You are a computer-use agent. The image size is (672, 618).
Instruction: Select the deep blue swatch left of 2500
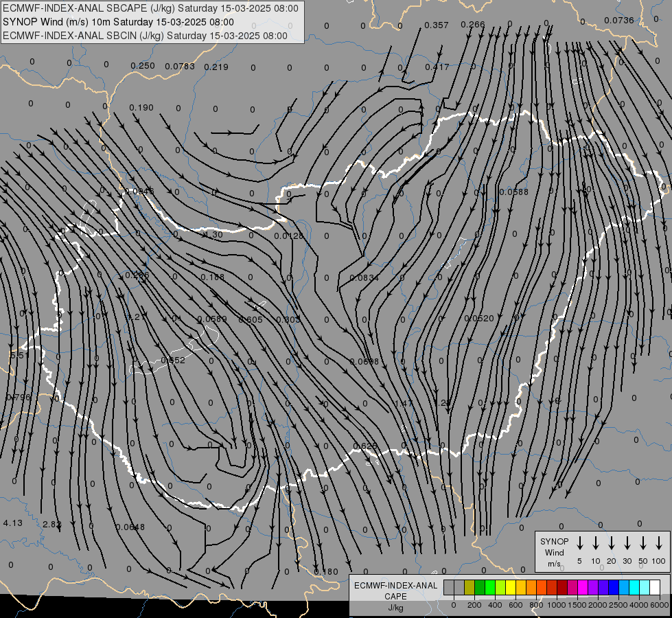pyautogui.click(x=614, y=588)
